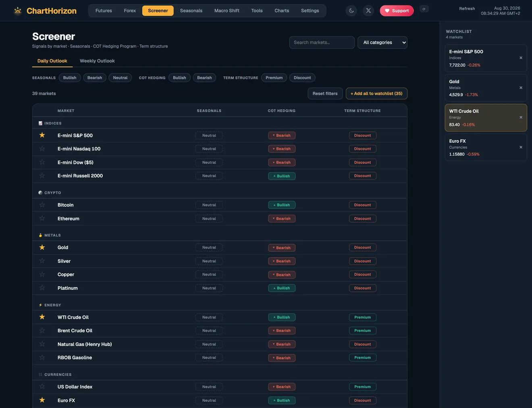This screenshot has height=408, width=532.
Task: Open the Charts nav item
Action: [282, 10]
